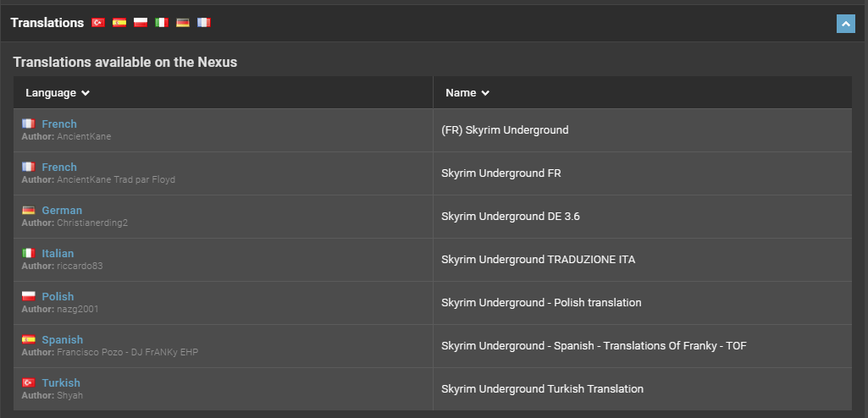Collapse the Translations section with the arrow button
This screenshot has width=868, height=418.
tap(845, 24)
